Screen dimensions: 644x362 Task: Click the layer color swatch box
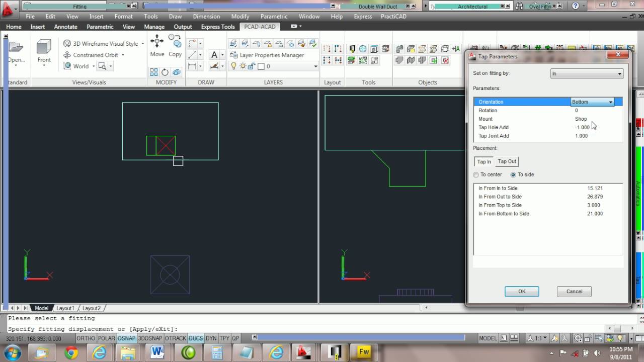[x=261, y=66]
